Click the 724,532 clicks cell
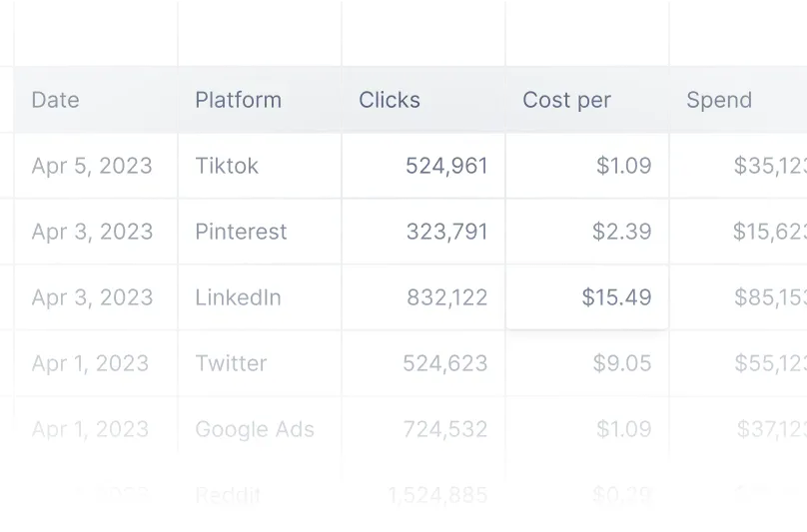Image resolution: width=807 pixels, height=532 pixels. pyautogui.click(x=445, y=429)
